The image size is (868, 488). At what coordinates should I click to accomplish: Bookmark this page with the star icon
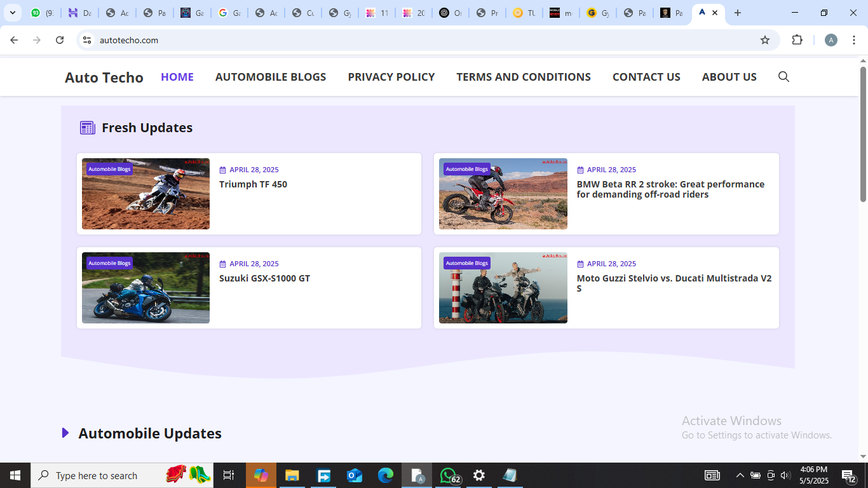click(765, 40)
